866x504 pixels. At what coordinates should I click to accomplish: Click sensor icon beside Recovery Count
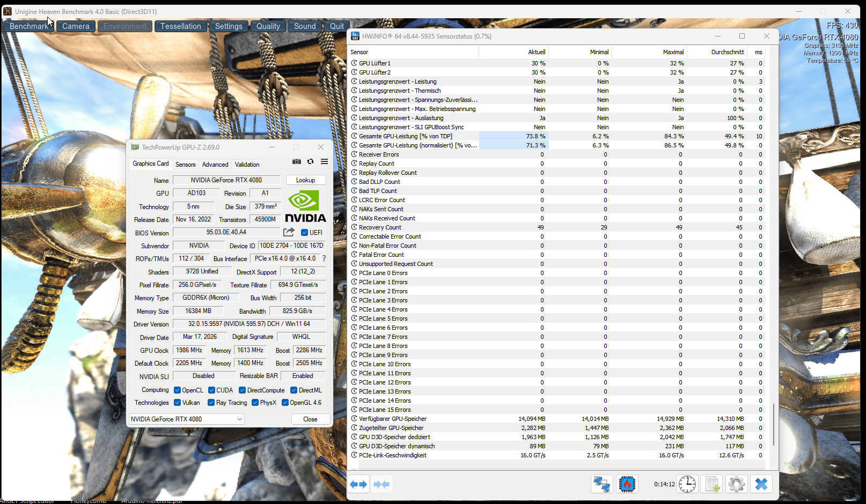point(354,227)
